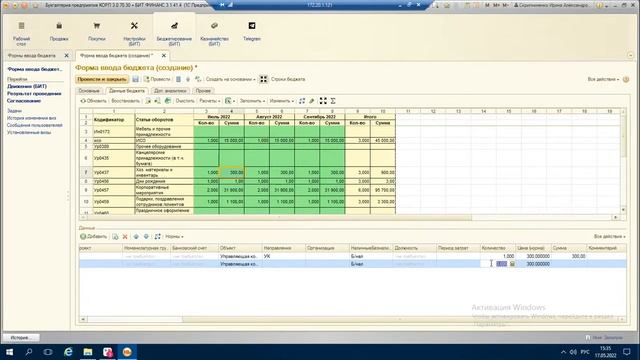Image resolution: width=640 pixels, height=360 pixels.
Task: Click the help icon near Все действия
Action: 626,80
